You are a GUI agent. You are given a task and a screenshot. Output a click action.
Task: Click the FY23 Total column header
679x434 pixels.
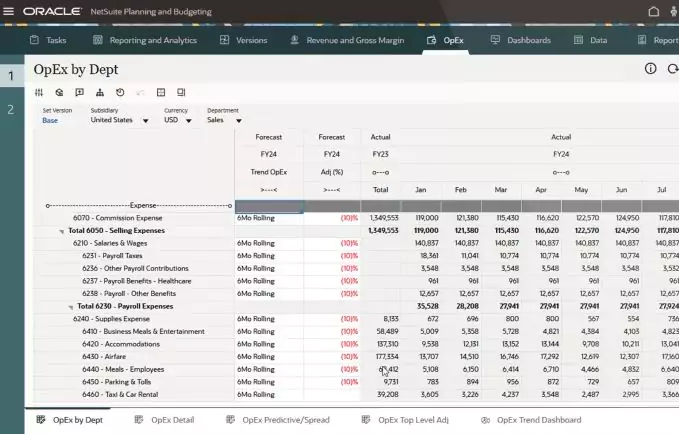pos(381,190)
